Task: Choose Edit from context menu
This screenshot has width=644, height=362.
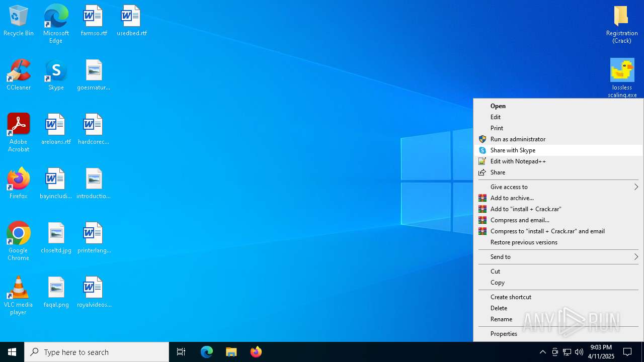Action: 558,117
